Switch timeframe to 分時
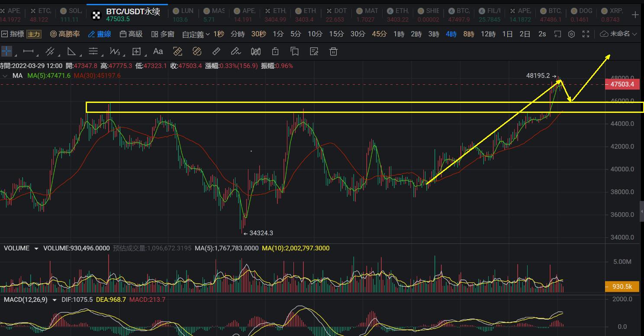644x336 pixels. coord(238,34)
